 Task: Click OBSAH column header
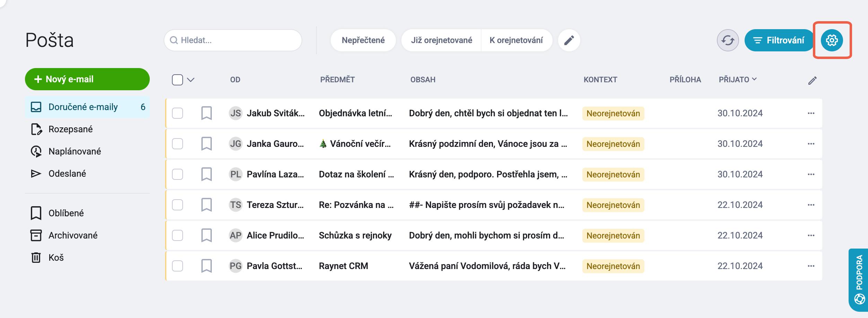point(423,79)
